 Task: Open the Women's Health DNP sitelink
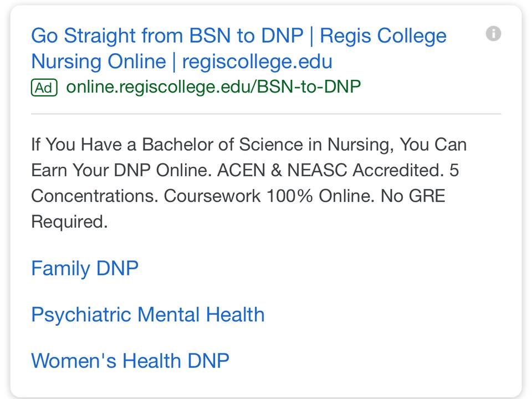(x=130, y=361)
